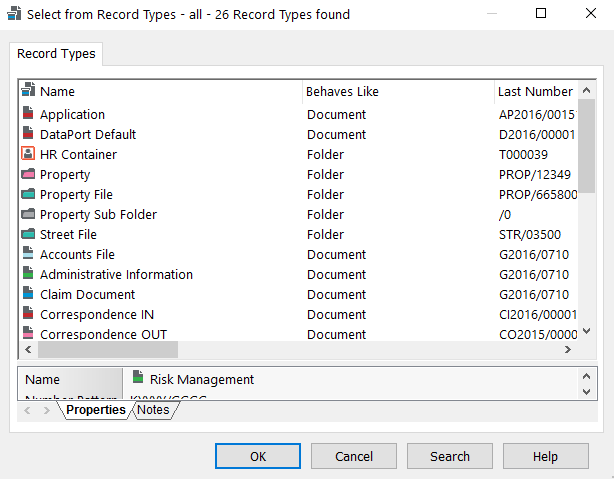Click the green Administrative Information icon
Viewport: 614px width, 479px height.
(x=28, y=274)
